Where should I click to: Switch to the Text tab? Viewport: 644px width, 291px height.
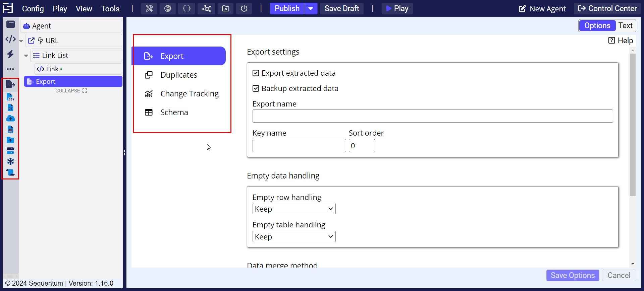tap(625, 25)
